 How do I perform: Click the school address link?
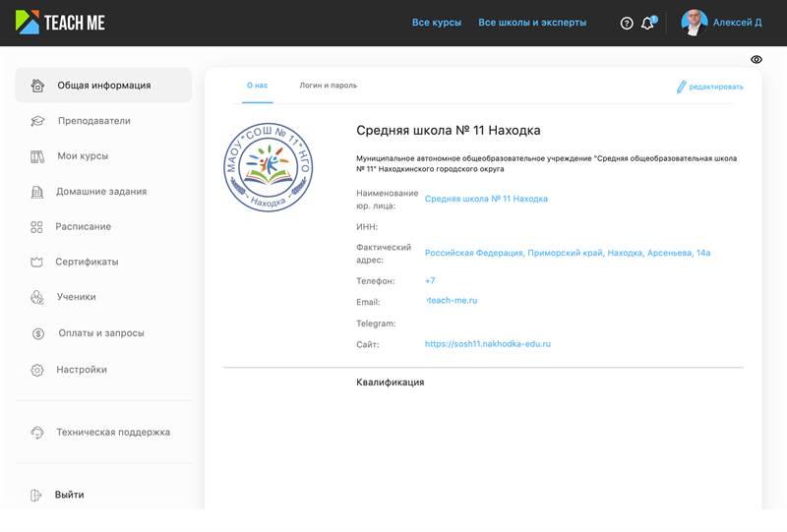coord(567,253)
